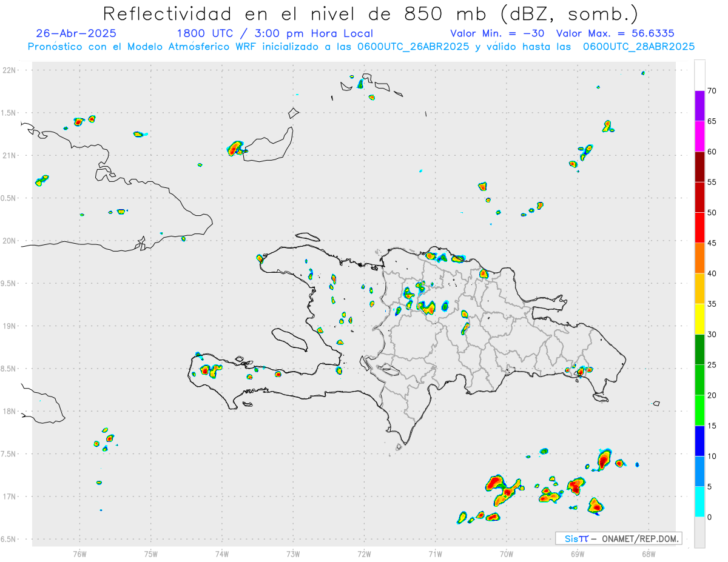Click the colorbar tick label '45'
The height and width of the screenshot is (562, 728).
(712, 243)
